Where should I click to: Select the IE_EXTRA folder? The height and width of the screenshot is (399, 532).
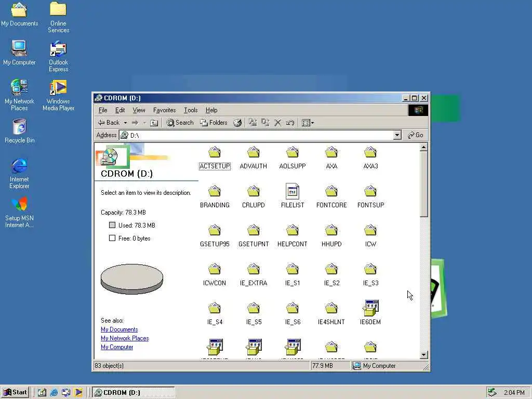254,275
